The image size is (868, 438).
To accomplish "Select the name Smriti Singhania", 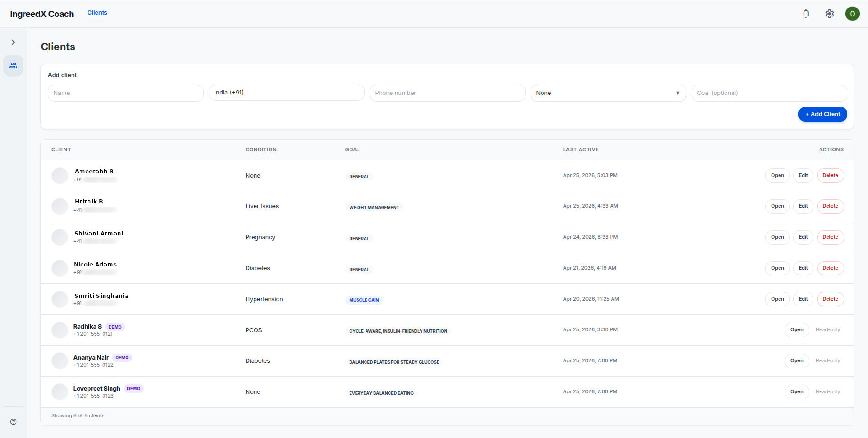I will [101, 296].
